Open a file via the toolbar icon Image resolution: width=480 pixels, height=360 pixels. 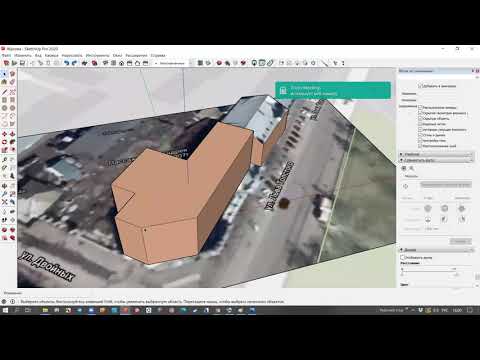(x=14, y=63)
